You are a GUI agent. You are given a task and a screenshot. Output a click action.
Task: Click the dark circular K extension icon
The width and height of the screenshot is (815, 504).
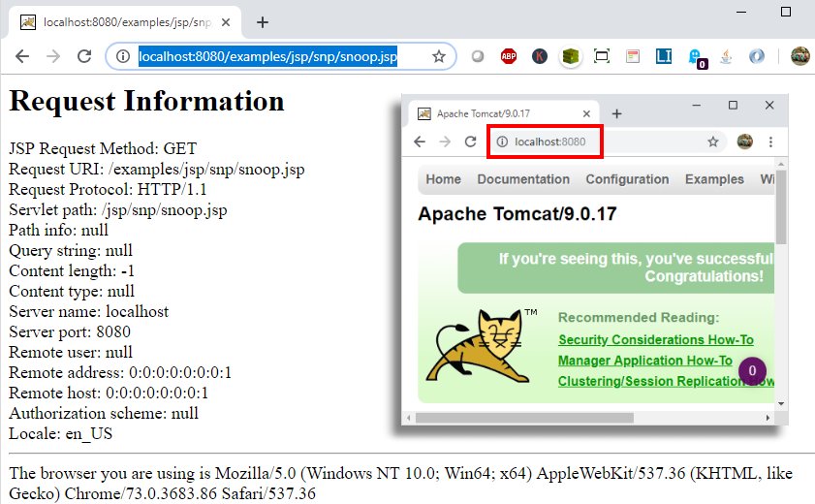coord(540,57)
